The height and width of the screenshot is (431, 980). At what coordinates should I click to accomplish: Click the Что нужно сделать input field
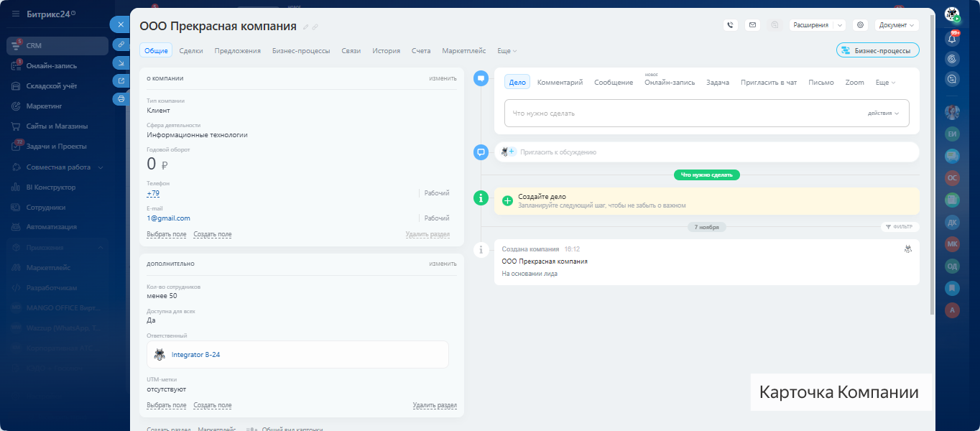point(683,113)
